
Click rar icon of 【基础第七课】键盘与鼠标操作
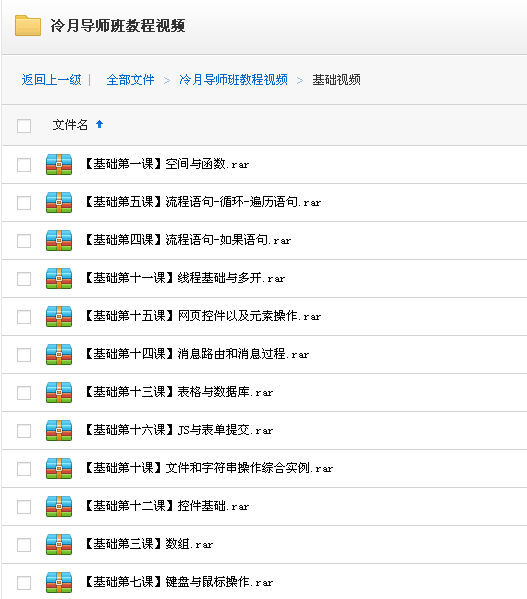click(59, 583)
